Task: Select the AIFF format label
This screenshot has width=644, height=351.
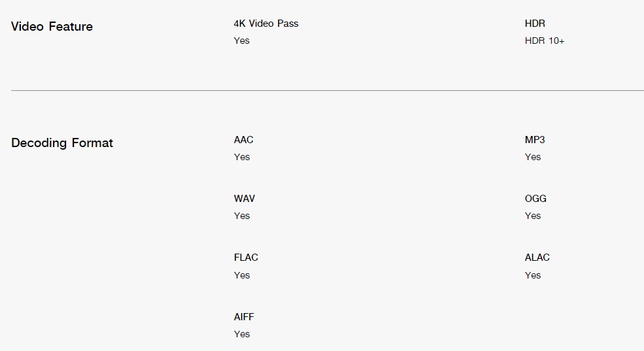Action: 244,317
